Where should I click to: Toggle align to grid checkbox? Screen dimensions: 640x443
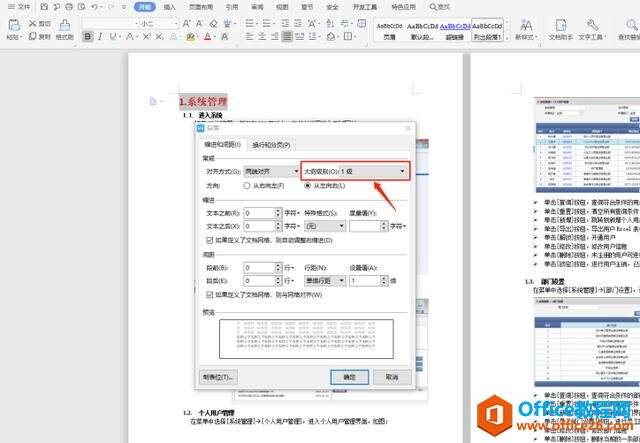tap(210, 294)
